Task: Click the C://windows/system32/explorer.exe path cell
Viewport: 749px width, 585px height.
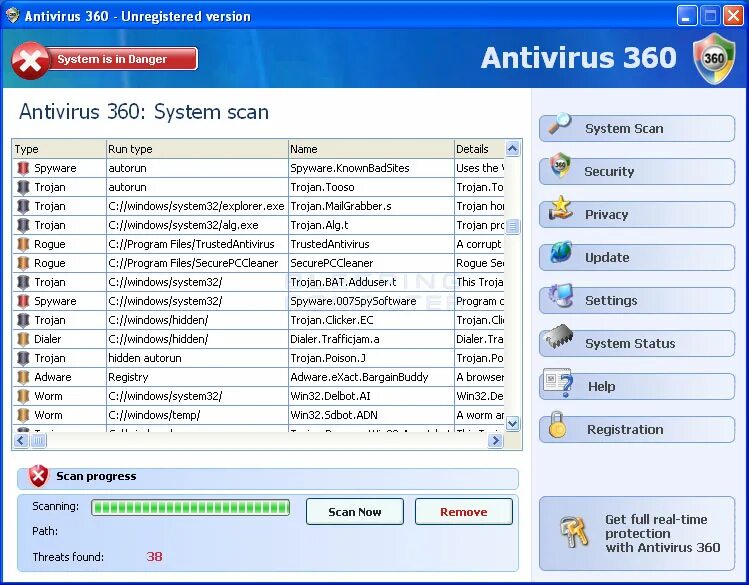Action: (x=196, y=206)
